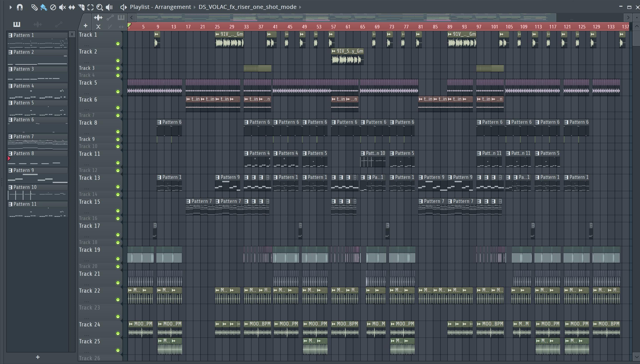Open Track 5 options dots
The height and width of the screenshot is (364, 640).
click(87, 94)
